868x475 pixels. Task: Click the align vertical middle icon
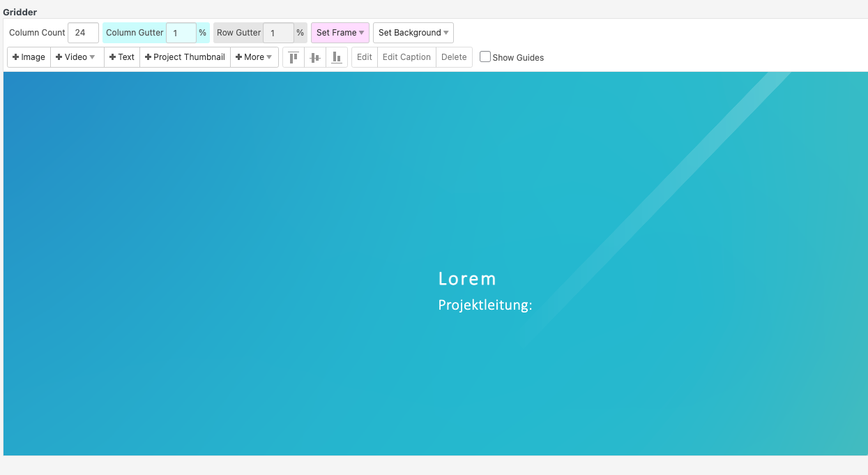click(315, 57)
